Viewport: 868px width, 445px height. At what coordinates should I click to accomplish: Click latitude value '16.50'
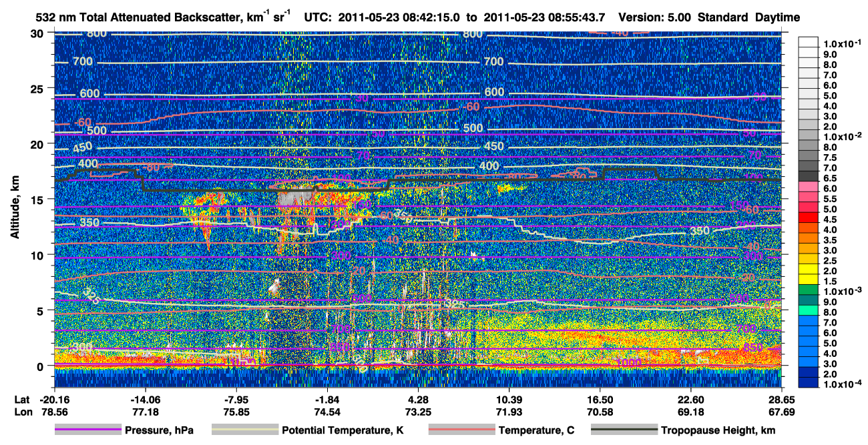pos(600,399)
